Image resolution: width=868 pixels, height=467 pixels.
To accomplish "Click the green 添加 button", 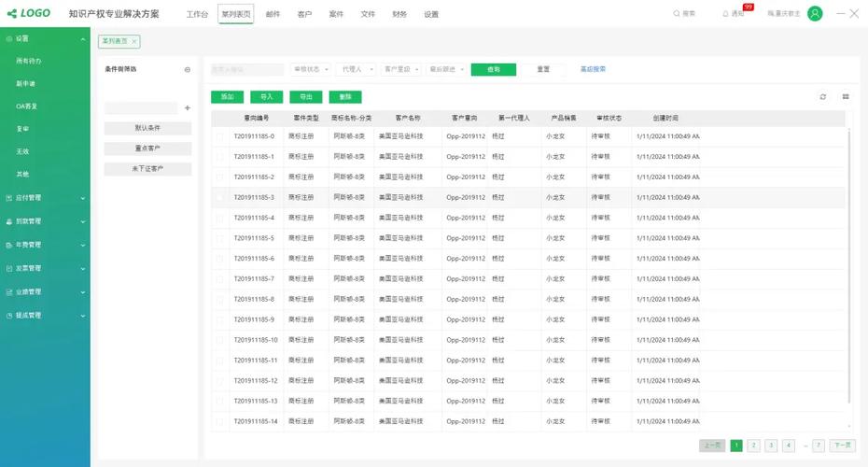I will click(x=228, y=97).
